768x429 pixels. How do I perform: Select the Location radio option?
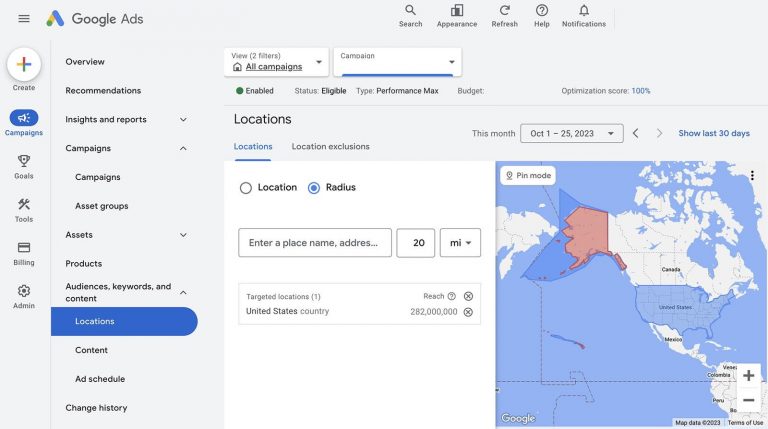click(x=246, y=188)
